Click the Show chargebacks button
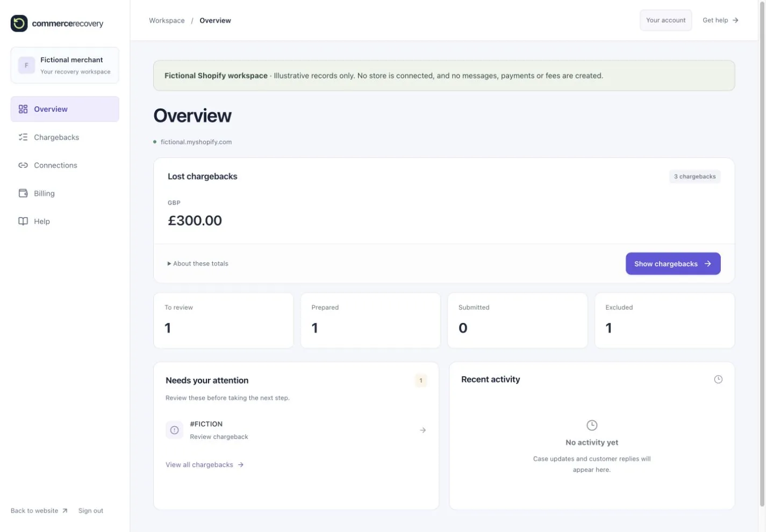The image size is (766, 532). pos(673,263)
